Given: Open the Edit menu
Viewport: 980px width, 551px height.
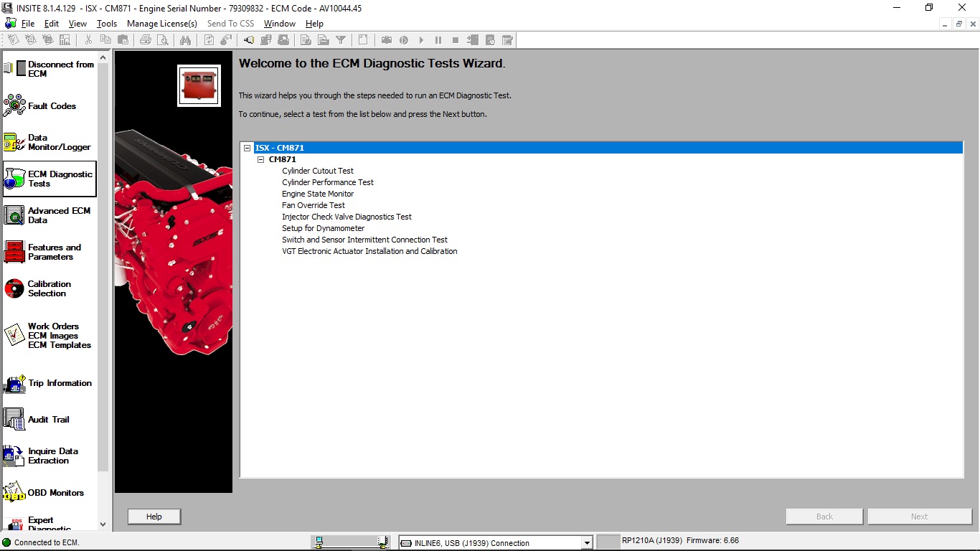Looking at the screenshot, I should pyautogui.click(x=52, y=24).
